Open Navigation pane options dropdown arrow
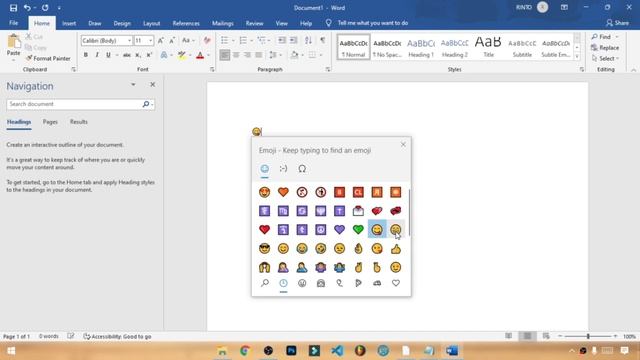Screen dimensions: 640x360 pyautogui.click(x=133, y=84)
